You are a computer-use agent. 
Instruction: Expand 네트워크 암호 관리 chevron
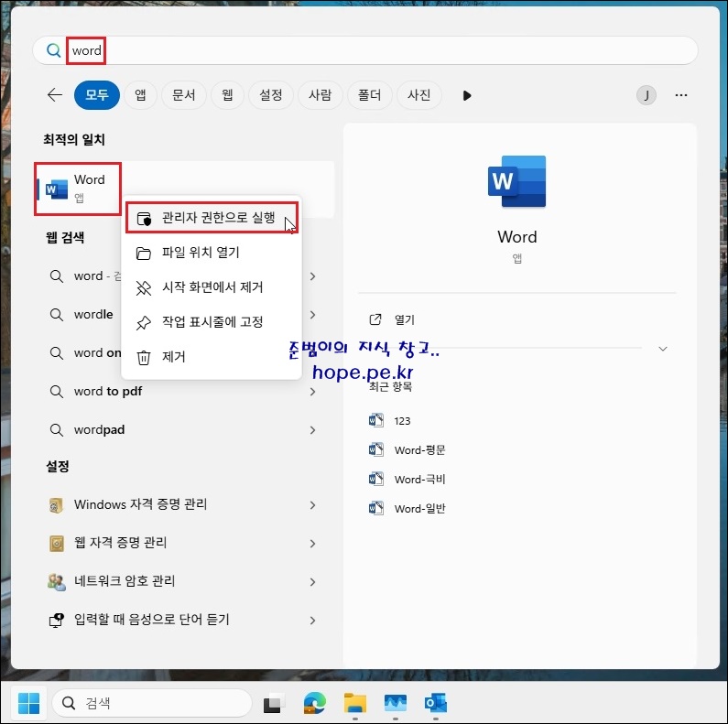click(313, 582)
